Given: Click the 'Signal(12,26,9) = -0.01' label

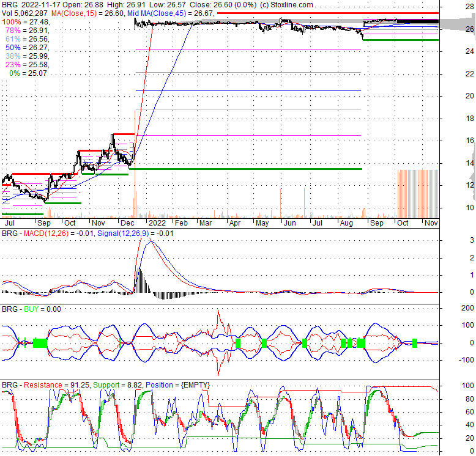Looking at the screenshot, I should pyautogui.click(x=135, y=234).
